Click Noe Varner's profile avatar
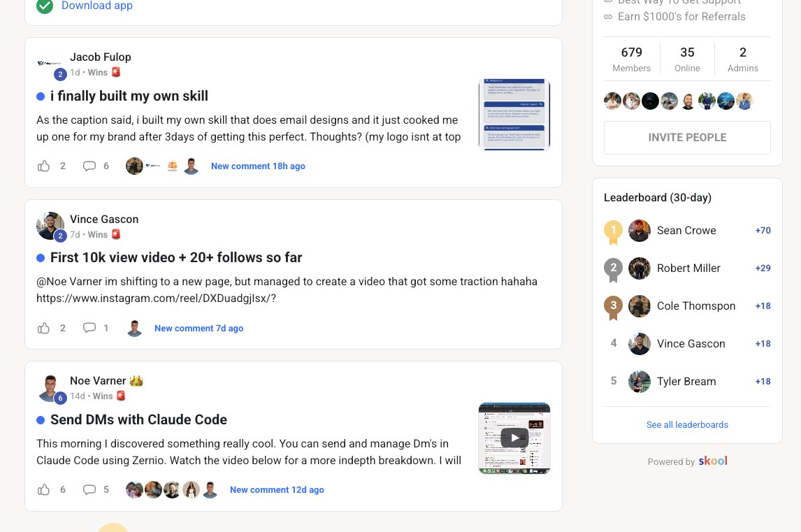 point(50,388)
